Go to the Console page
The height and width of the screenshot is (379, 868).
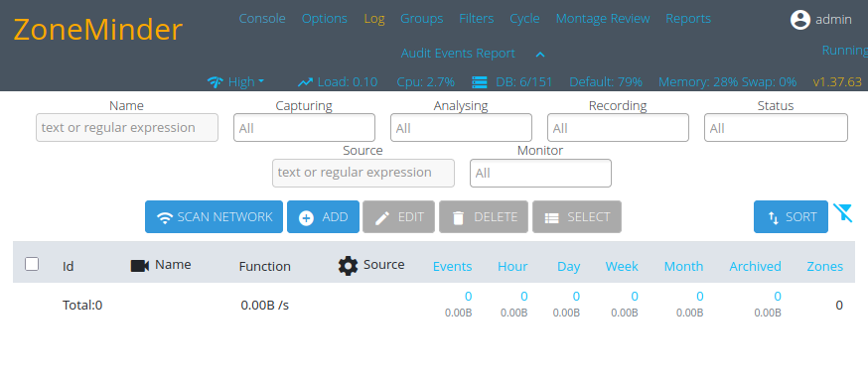pyautogui.click(x=262, y=18)
